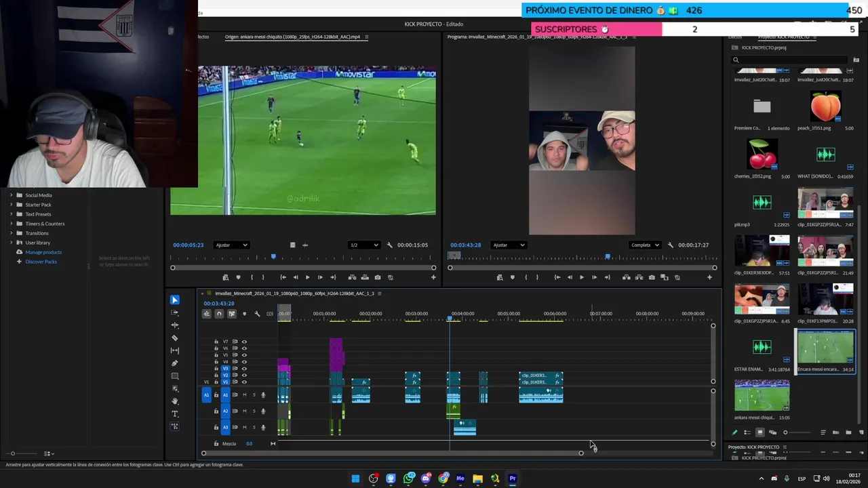Open the Origen source monitor tab menu
Viewport: 868px width, 488px height.
pyautogui.click(x=367, y=37)
